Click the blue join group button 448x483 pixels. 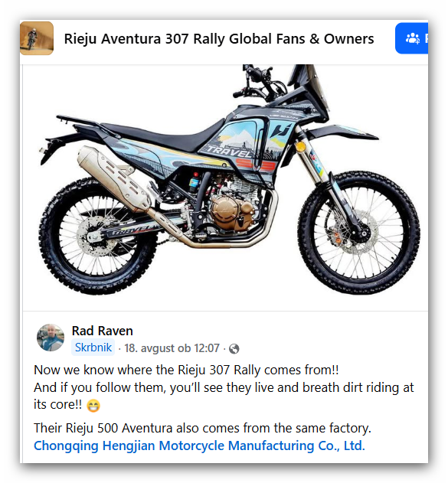411,38
